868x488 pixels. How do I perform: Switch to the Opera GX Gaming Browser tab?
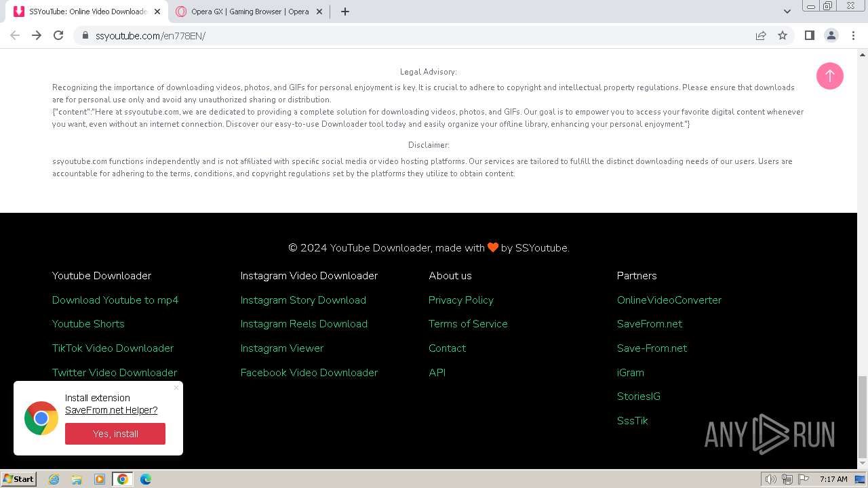250,12
